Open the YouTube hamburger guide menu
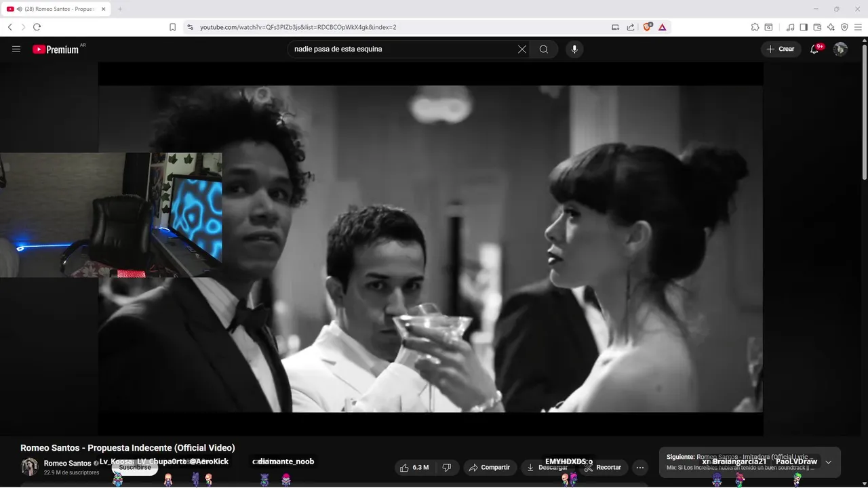 (x=16, y=49)
